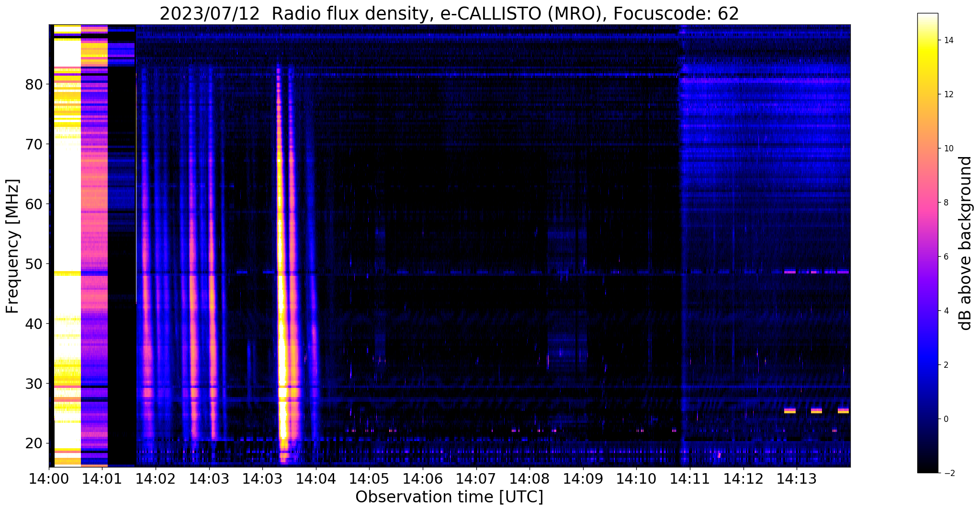Viewport: 980px width, 511px height.
Task: Click the pink dash at 48.5 MHz near 14:13
Action: click(x=790, y=272)
